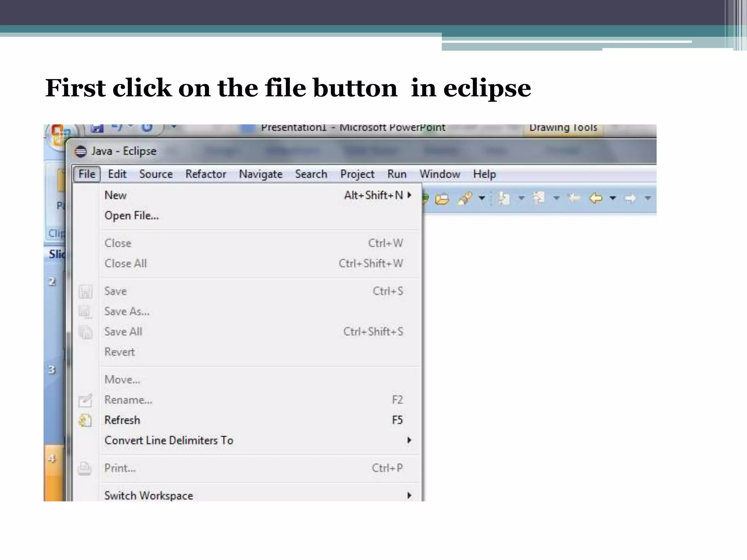Click the Next Annotation toolbar icon
Screen dimensions: 747x560
pyautogui.click(x=504, y=199)
